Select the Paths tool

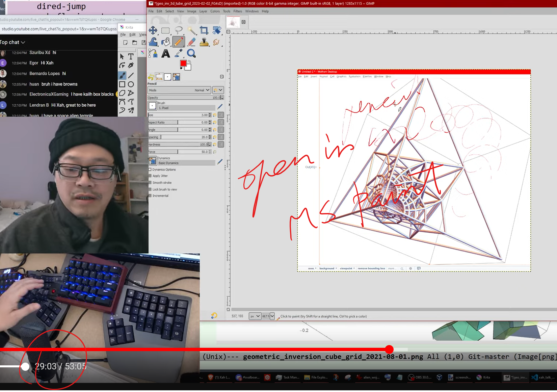(153, 53)
